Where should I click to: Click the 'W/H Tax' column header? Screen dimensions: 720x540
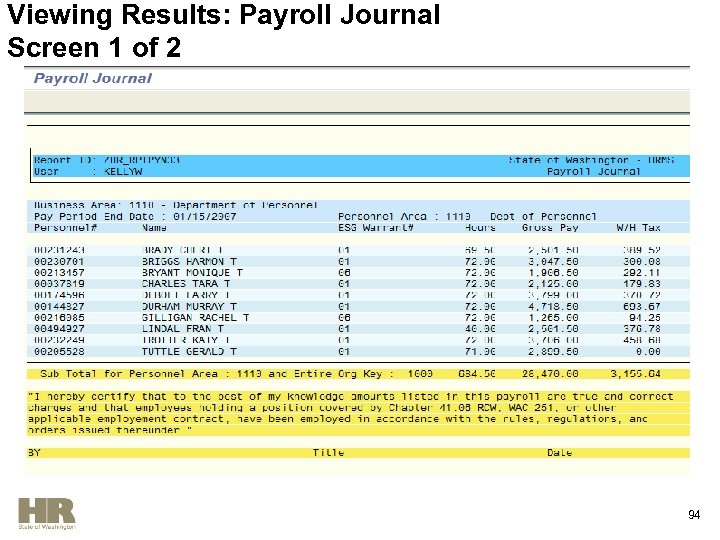tap(638, 228)
